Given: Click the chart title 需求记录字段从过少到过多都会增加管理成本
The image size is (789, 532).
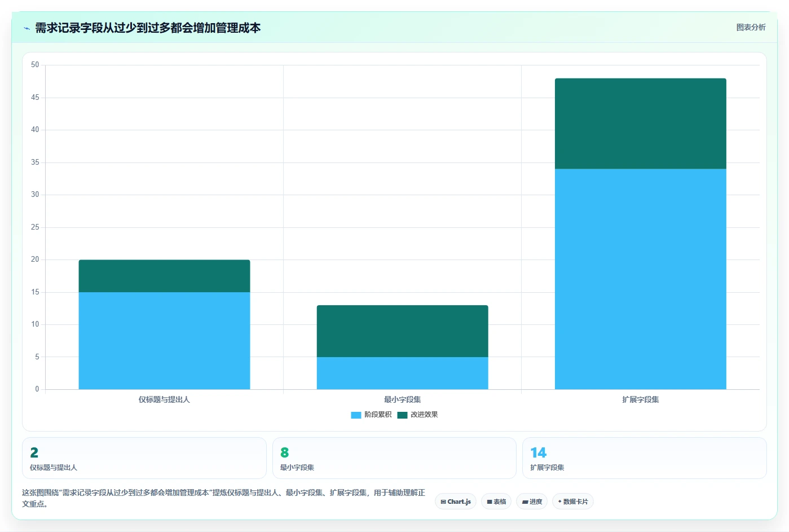Looking at the screenshot, I should coord(148,28).
